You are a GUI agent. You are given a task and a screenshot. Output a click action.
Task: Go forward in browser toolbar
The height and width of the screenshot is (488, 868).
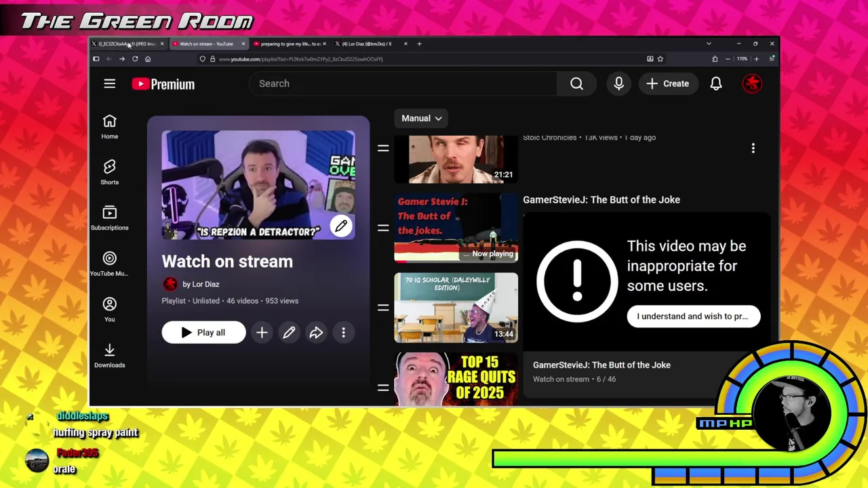122,59
